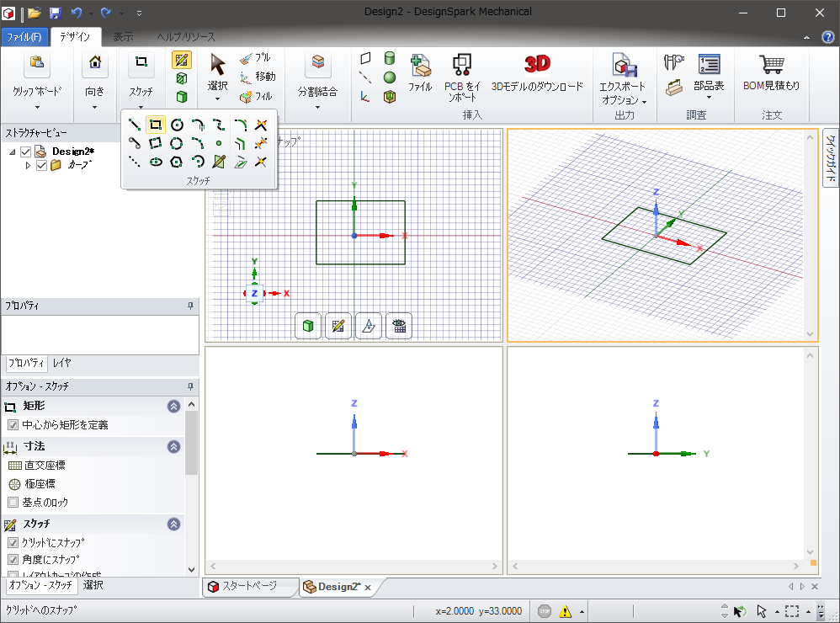Select the Construction Line tool
Viewport: 840px width, 623px height.
tap(135, 162)
